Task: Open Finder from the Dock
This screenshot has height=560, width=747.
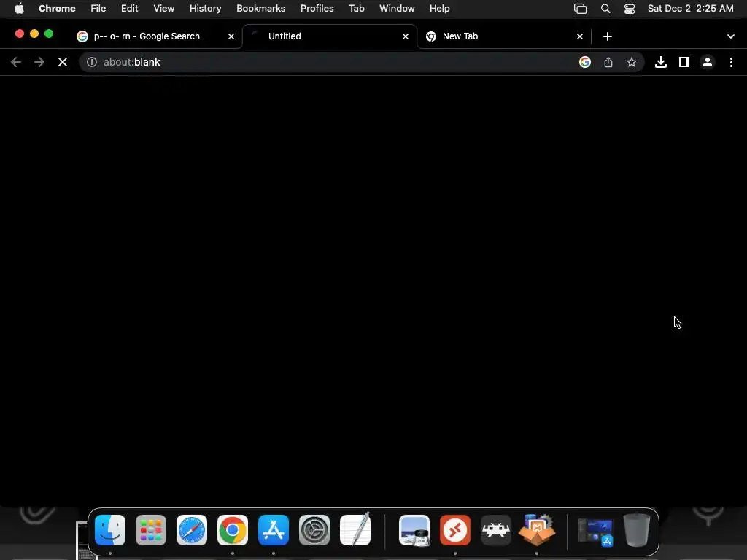Action: [x=110, y=530]
